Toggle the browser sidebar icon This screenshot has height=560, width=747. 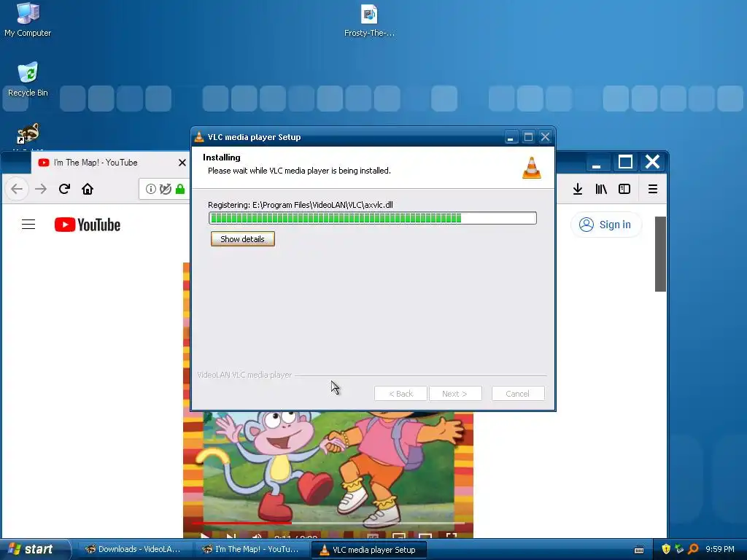(x=624, y=189)
